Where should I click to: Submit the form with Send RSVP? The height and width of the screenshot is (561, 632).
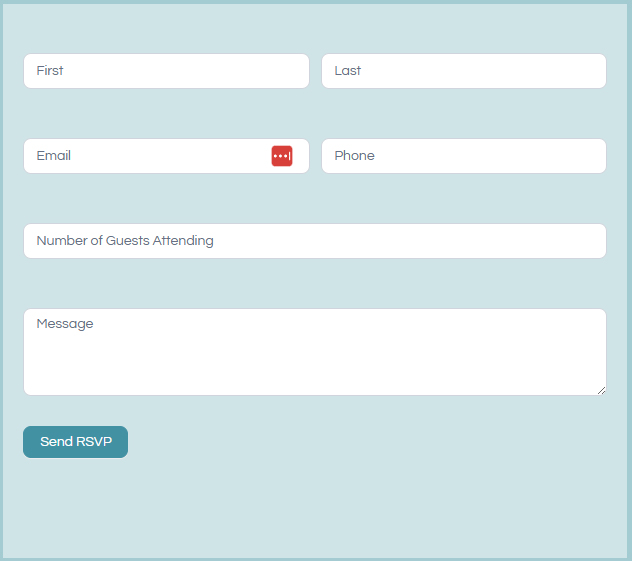pos(75,442)
